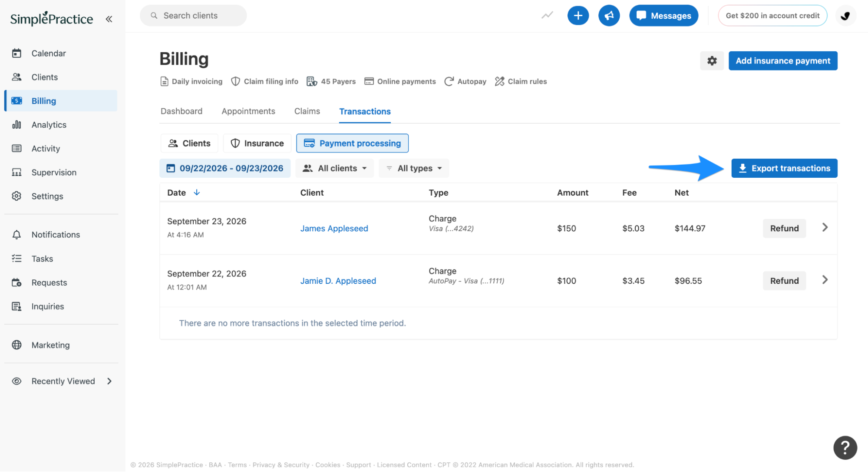The width and height of the screenshot is (868, 472).
Task: Click Get $200 in account credit
Action: (x=772, y=16)
